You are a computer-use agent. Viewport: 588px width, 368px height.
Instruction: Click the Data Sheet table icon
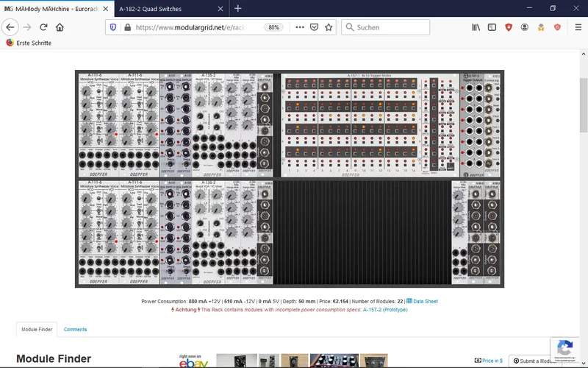(x=409, y=301)
